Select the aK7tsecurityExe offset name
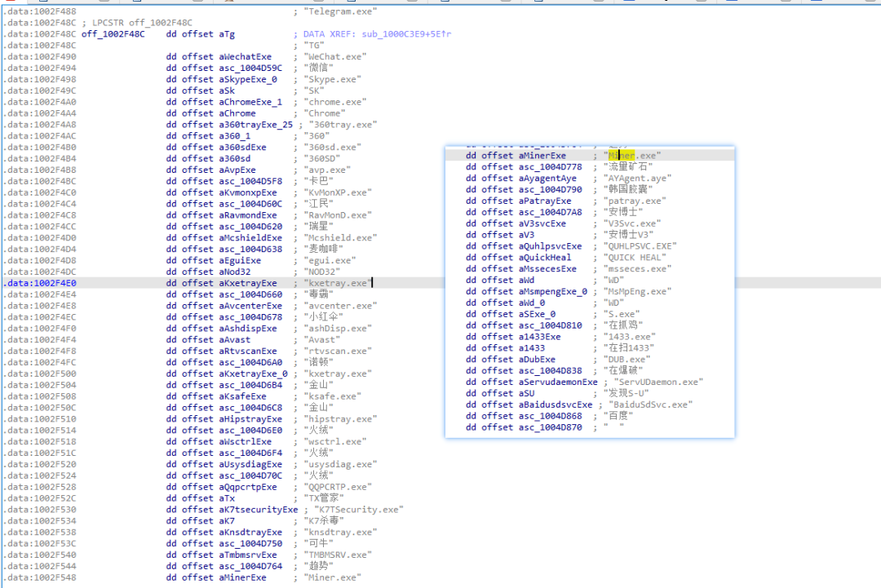 (259, 510)
